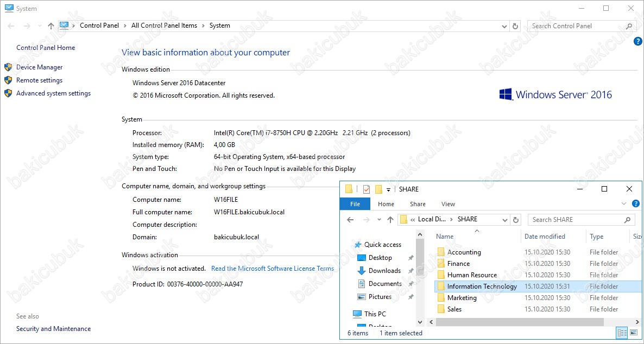Screen dimensions: 644x344
Task: Click the shield icon beside Device Manager
Action: [x=8, y=67]
